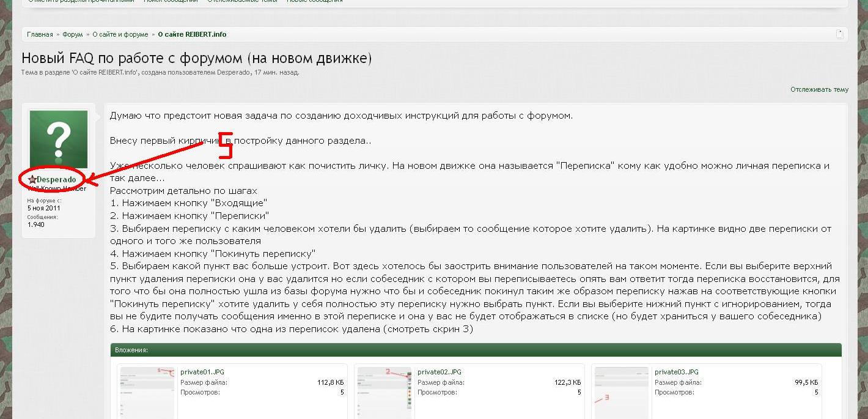868x419 pixels.
Task: Open Desperado's question-mark avatar
Action: (x=59, y=139)
